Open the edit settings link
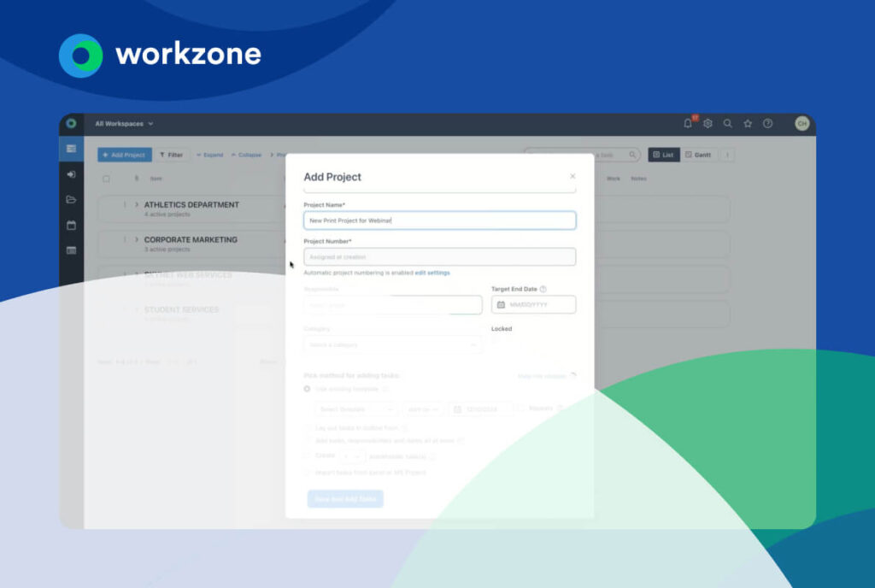 click(x=432, y=273)
